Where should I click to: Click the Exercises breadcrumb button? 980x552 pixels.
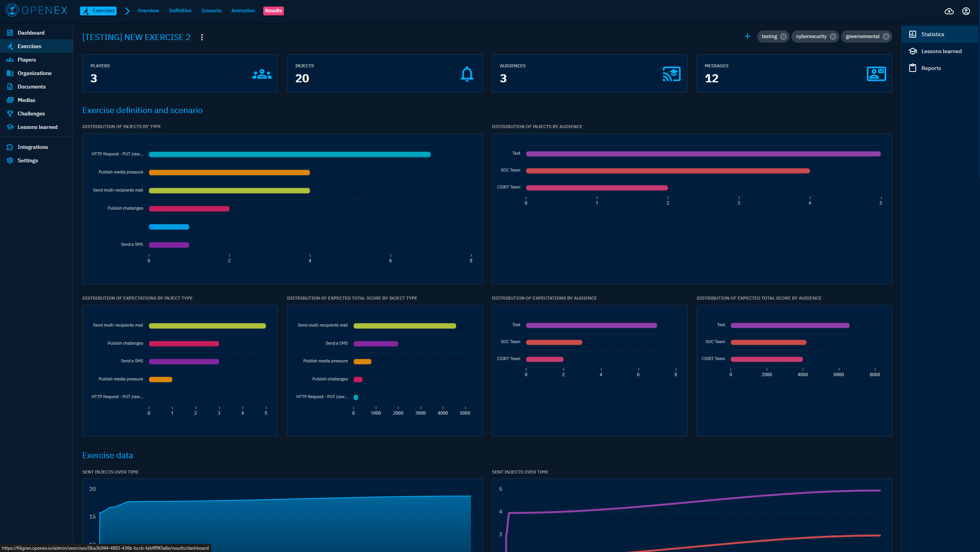click(x=99, y=11)
